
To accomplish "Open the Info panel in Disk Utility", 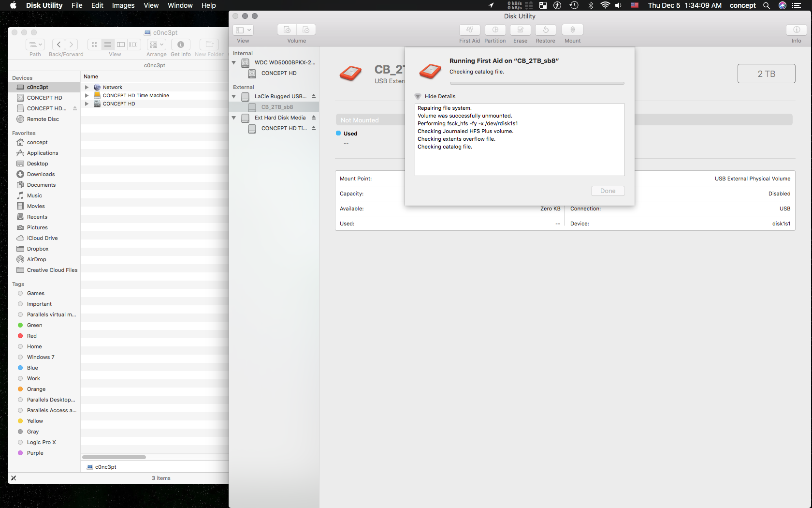I will point(797,30).
